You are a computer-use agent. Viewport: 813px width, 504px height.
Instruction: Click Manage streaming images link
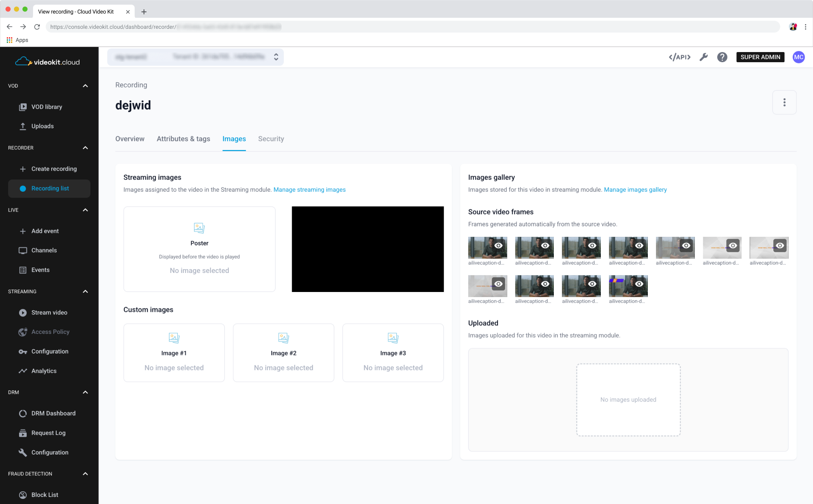[310, 190]
